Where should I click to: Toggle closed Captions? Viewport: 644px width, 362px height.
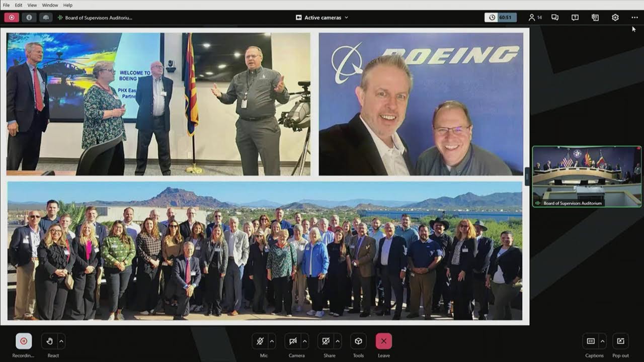(591, 341)
